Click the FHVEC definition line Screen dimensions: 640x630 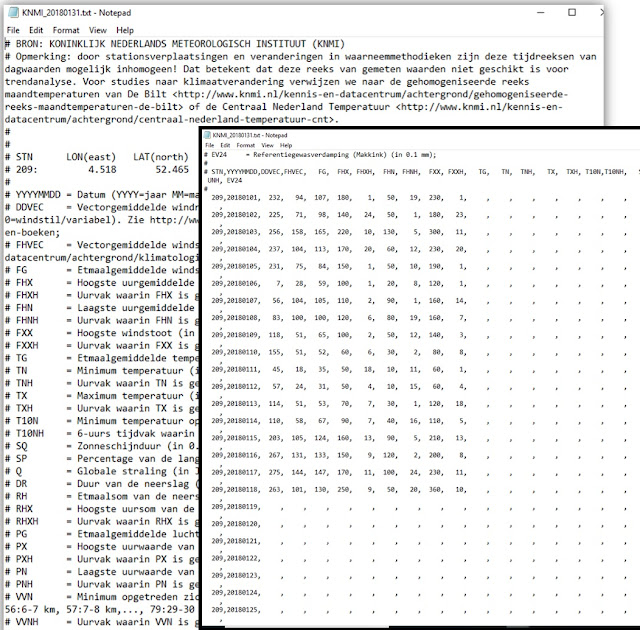(x=102, y=245)
